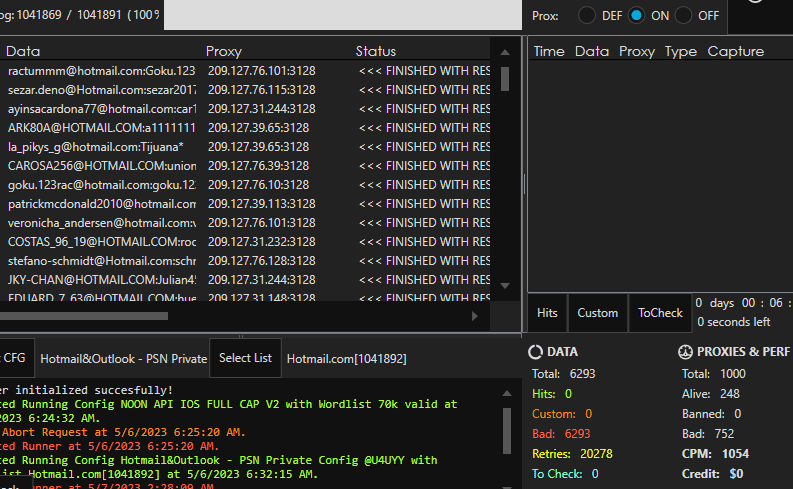Click the Custom: 0 counter

562,414
